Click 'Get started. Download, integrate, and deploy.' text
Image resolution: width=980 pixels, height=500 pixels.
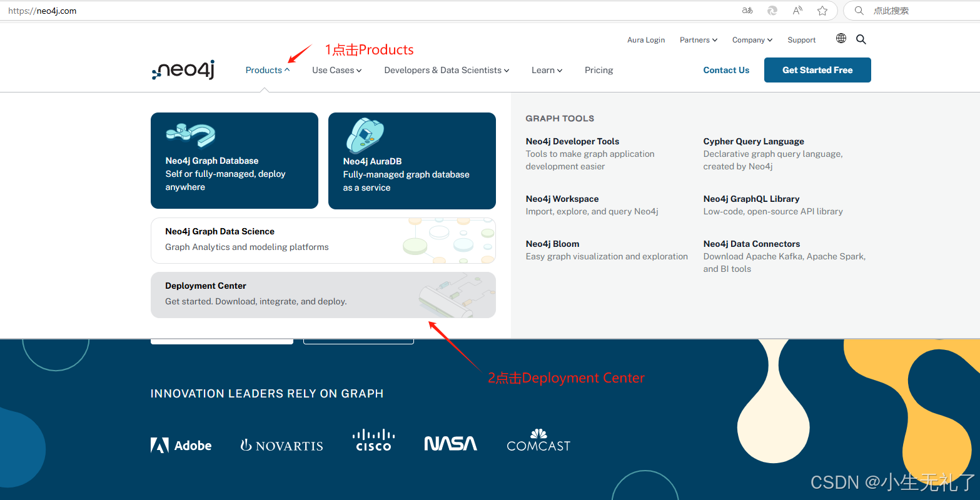(256, 301)
